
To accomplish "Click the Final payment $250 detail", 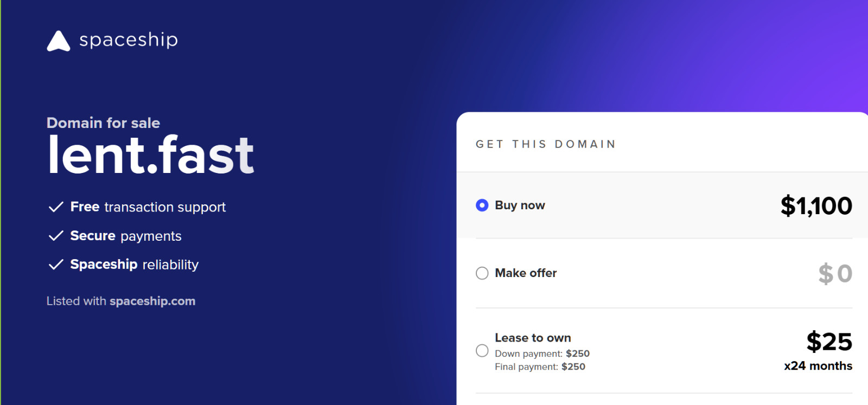I will point(539,367).
